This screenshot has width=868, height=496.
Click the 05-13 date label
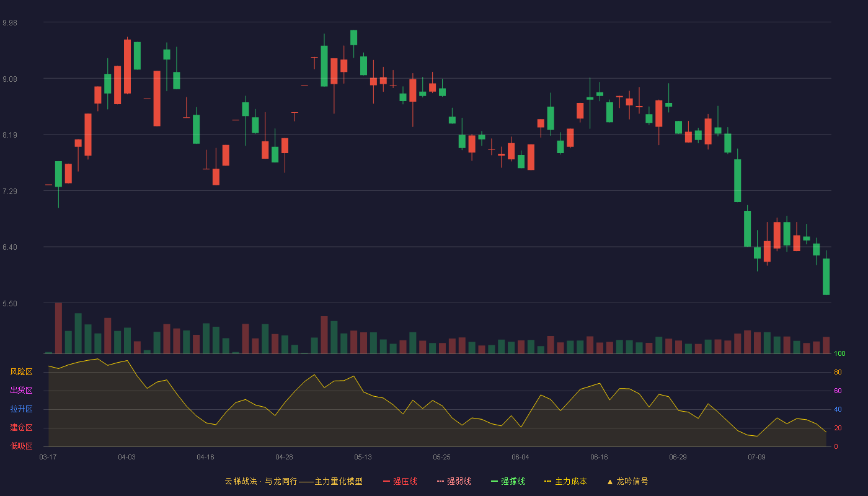coord(363,457)
